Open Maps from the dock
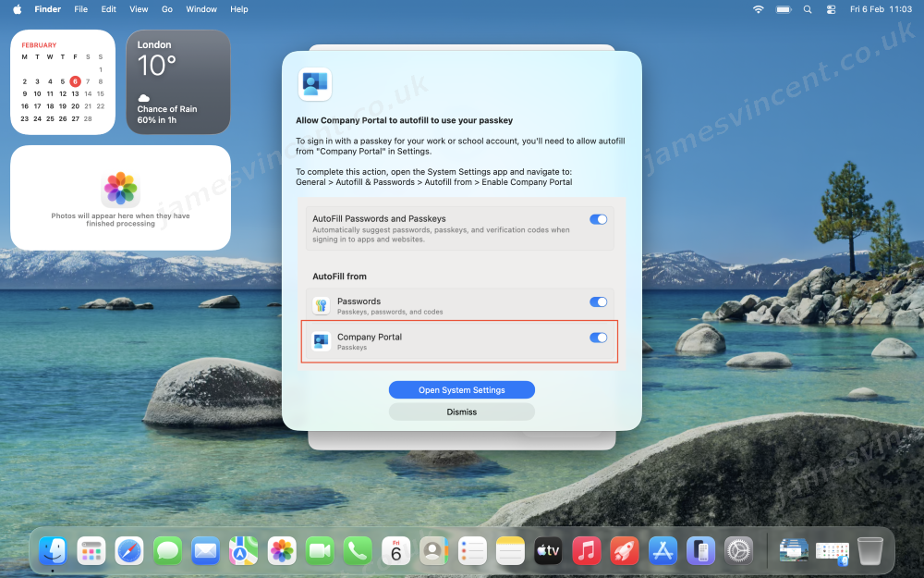The image size is (924, 578). click(x=244, y=551)
